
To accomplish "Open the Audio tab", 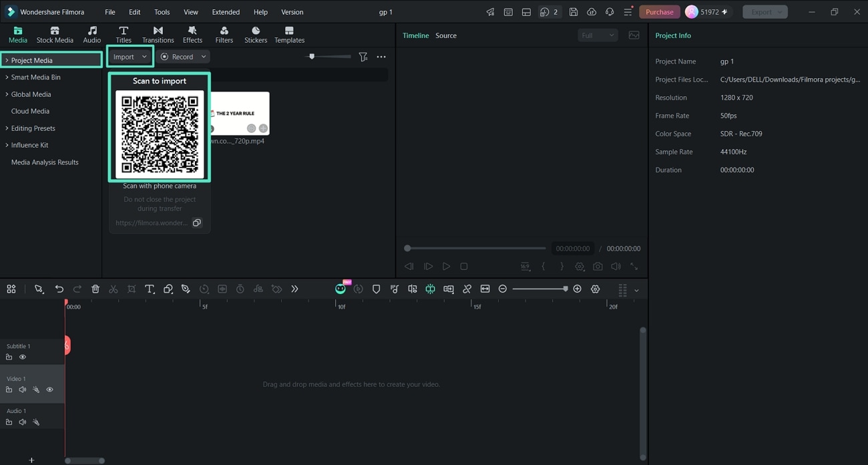I will (x=92, y=35).
